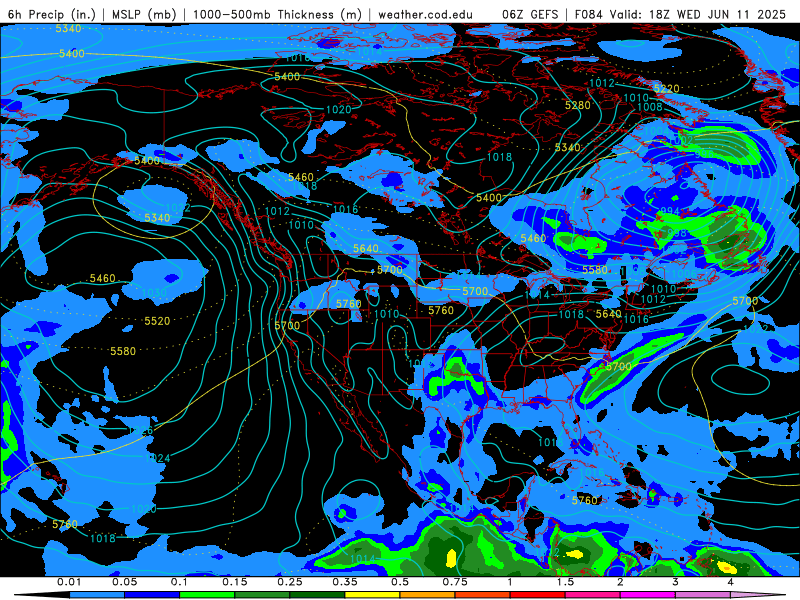Click the '1030' high pressure label
800x600 pixels.
[154, 292]
